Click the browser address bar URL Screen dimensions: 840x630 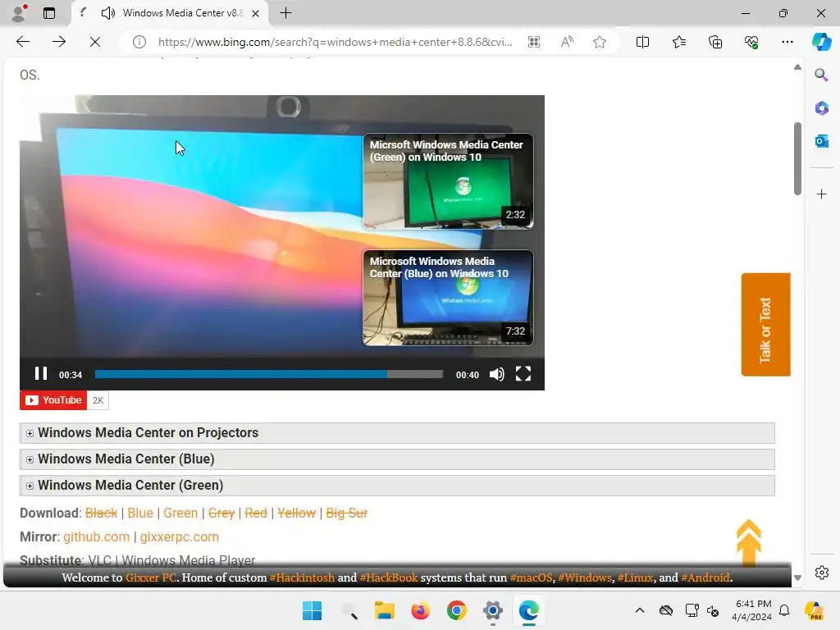pos(335,42)
